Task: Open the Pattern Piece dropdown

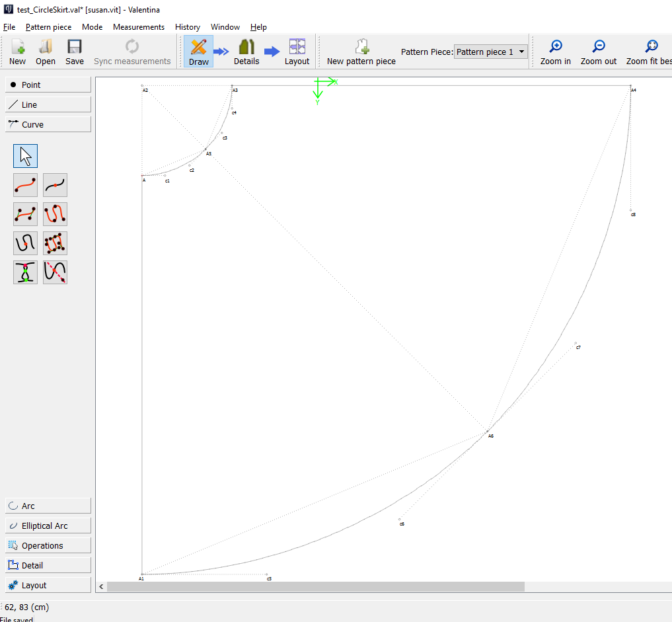Action: (491, 52)
